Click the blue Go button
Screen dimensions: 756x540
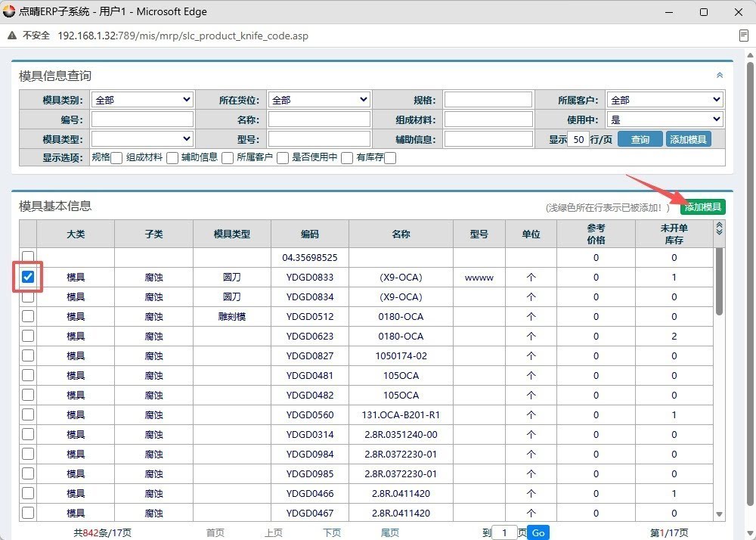click(x=538, y=532)
